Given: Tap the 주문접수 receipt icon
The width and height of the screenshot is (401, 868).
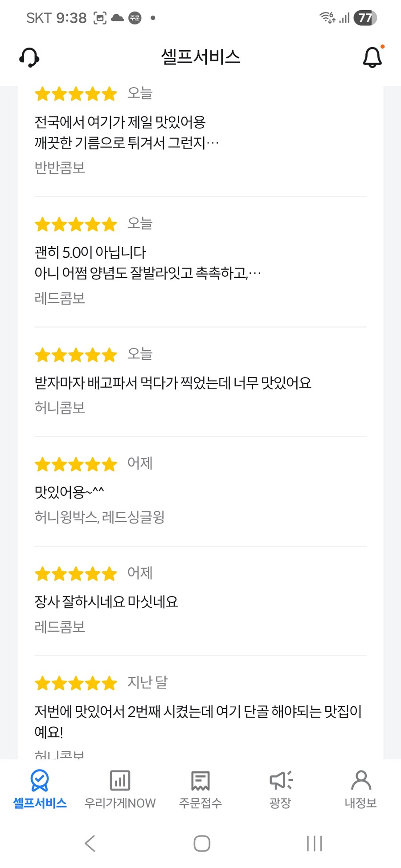Looking at the screenshot, I should [x=200, y=780].
